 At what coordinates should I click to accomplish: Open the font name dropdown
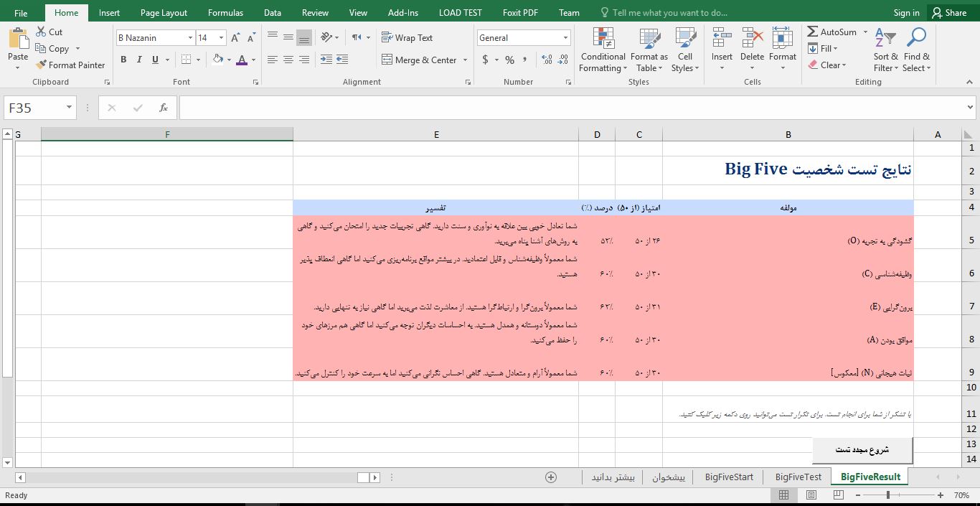click(x=190, y=38)
